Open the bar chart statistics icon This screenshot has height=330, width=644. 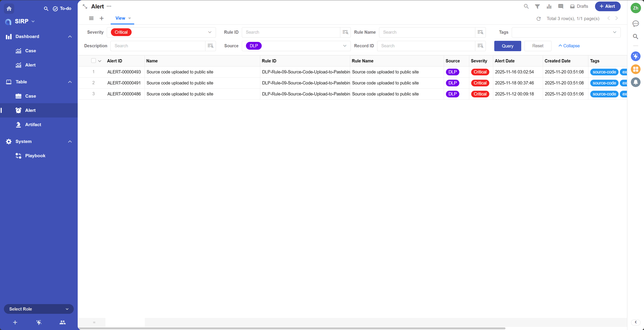click(549, 6)
